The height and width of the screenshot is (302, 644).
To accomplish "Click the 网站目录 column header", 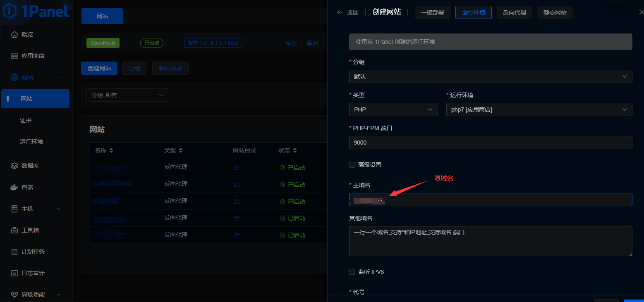I will 244,150.
